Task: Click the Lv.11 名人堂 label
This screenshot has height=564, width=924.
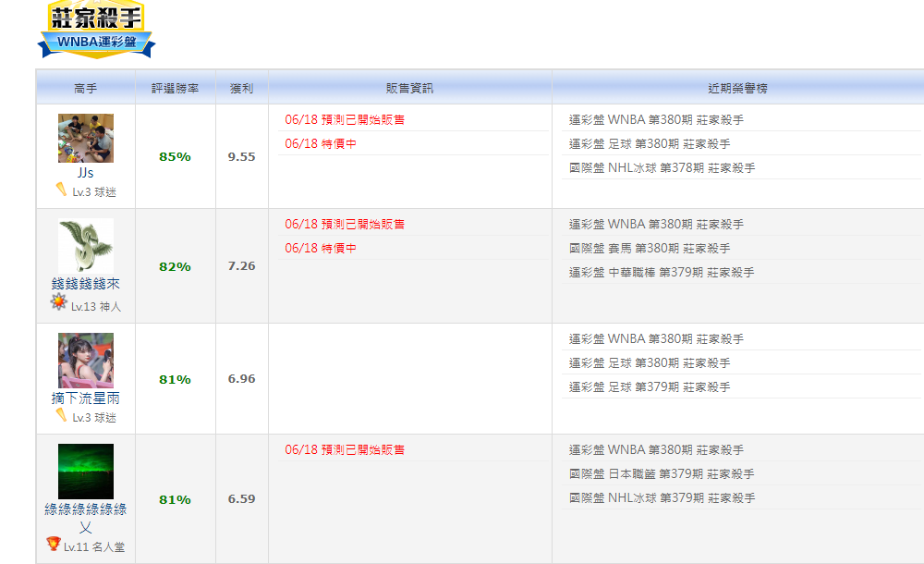Action: tap(94, 547)
